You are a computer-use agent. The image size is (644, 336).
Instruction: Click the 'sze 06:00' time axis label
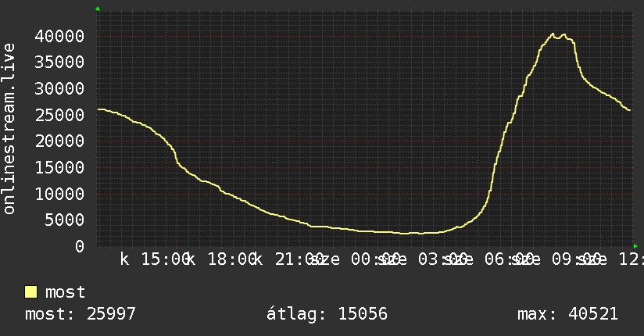click(x=489, y=259)
